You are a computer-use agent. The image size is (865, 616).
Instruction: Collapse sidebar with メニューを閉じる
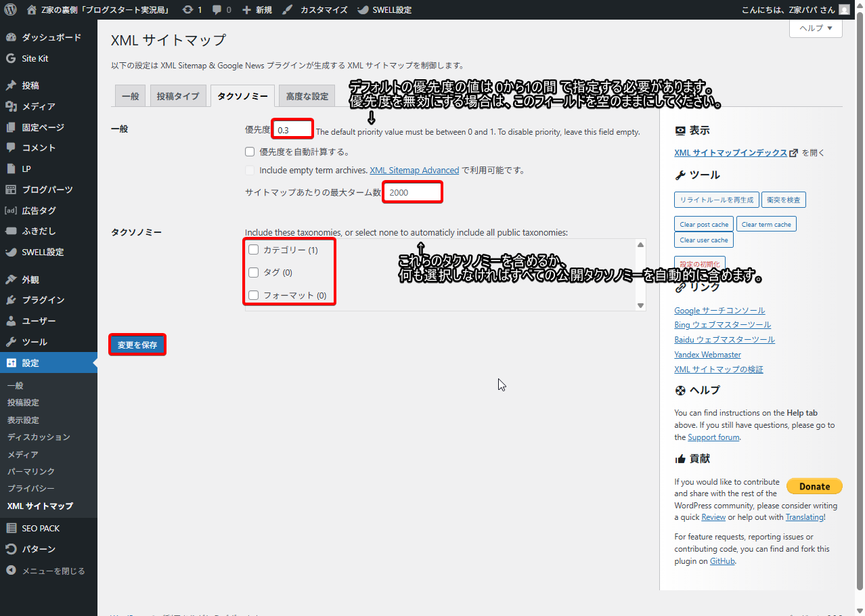[49, 571]
